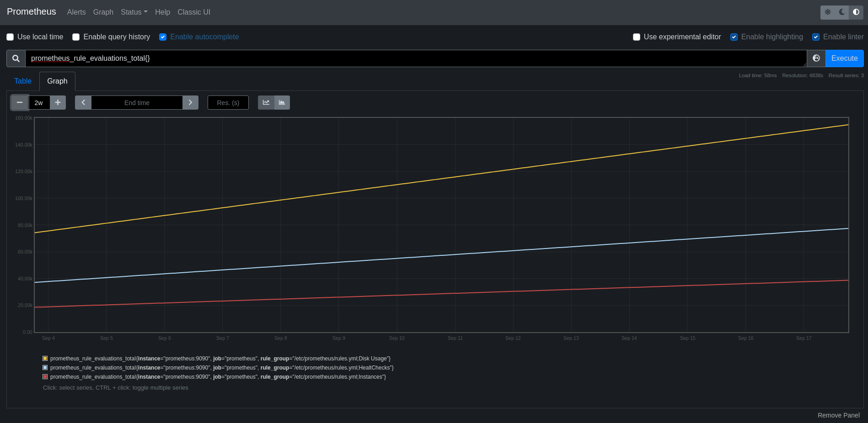Click Remove Panel link

coord(838,415)
